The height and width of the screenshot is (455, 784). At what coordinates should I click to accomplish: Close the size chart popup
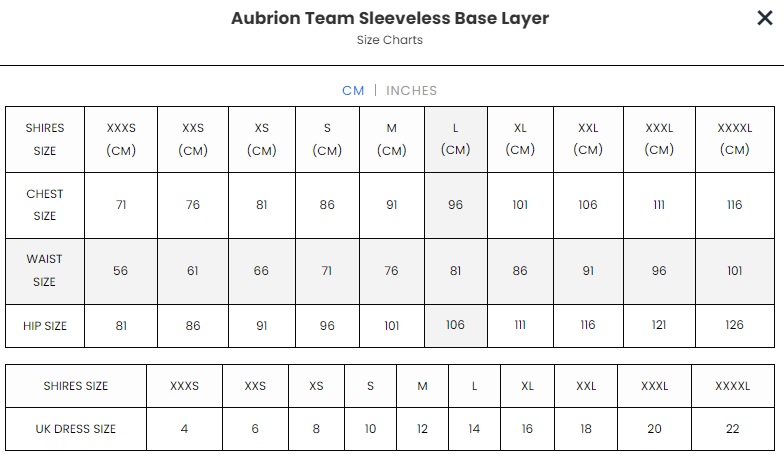coord(764,17)
